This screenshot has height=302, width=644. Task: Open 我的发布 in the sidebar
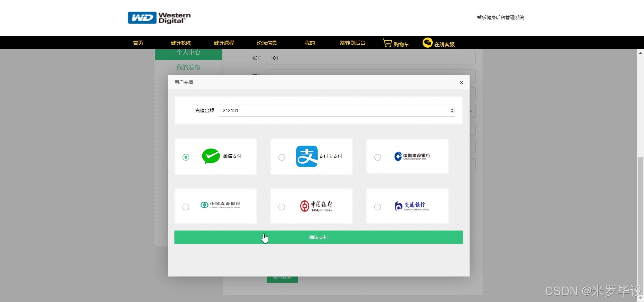[x=188, y=67]
